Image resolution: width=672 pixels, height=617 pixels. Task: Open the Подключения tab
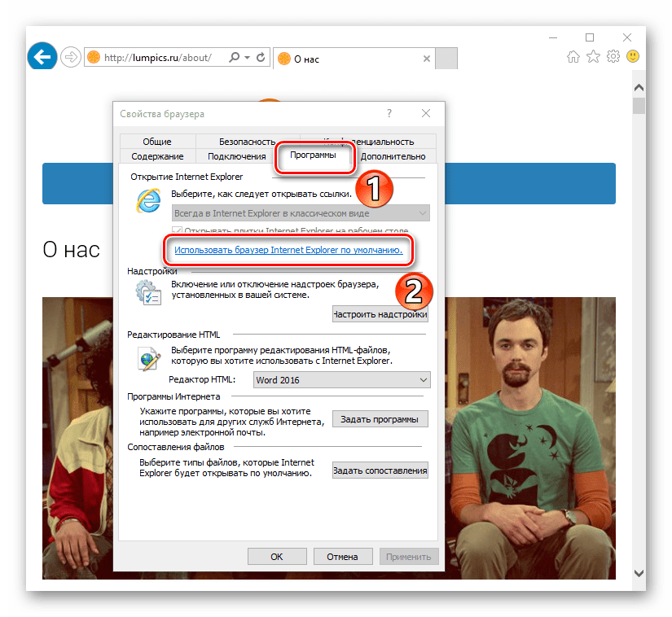point(236,156)
